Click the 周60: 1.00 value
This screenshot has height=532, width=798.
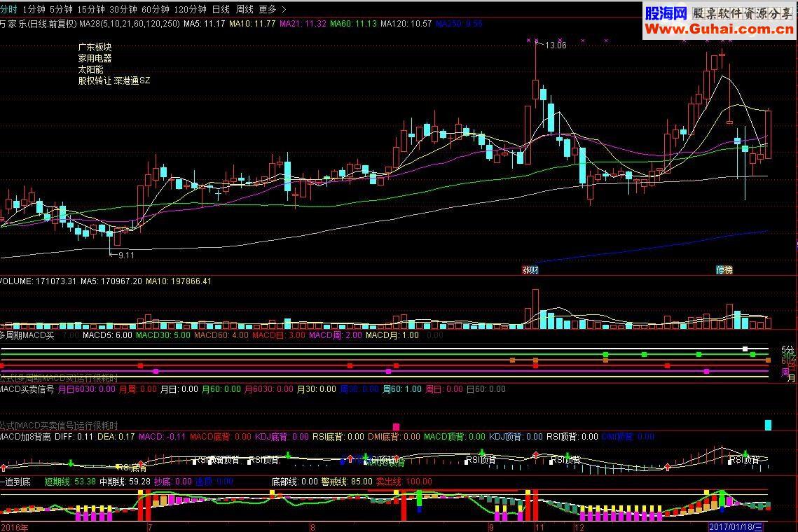pyautogui.click(x=402, y=389)
